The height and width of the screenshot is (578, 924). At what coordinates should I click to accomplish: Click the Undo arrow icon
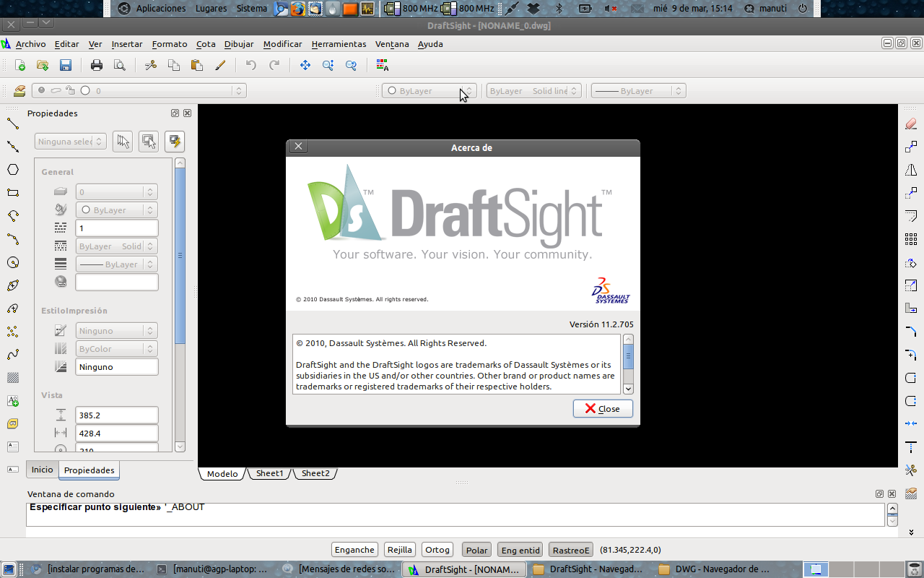tap(251, 65)
